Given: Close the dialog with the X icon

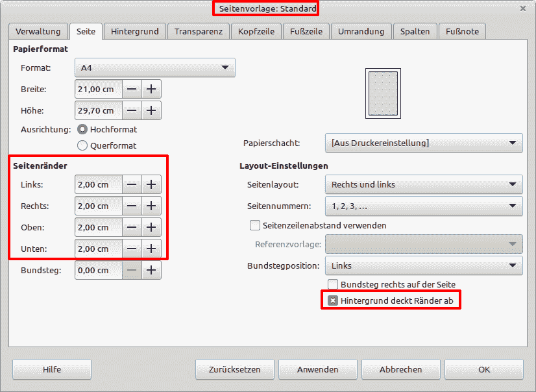Looking at the screenshot, I should point(524,9).
